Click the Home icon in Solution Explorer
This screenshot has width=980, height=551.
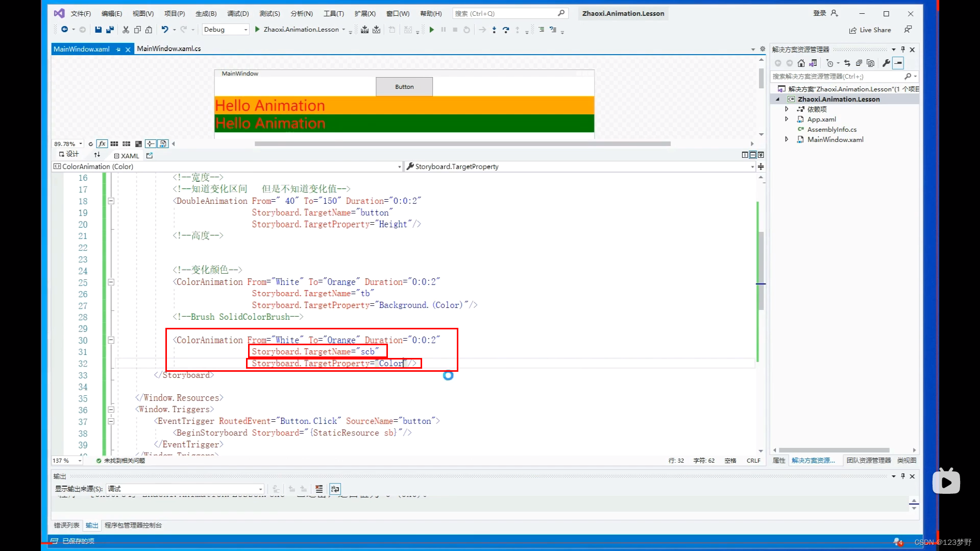[x=801, y=63]
